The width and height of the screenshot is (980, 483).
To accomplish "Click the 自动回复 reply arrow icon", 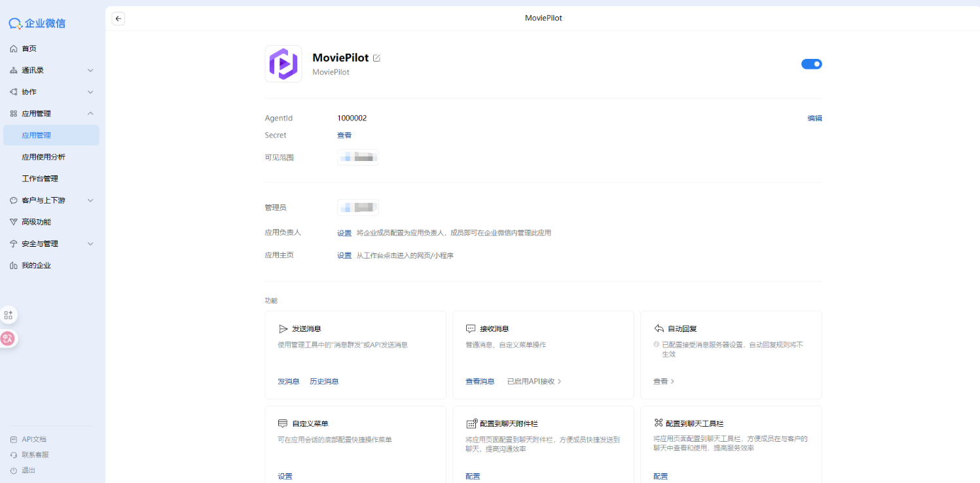I will click(659, 329).
